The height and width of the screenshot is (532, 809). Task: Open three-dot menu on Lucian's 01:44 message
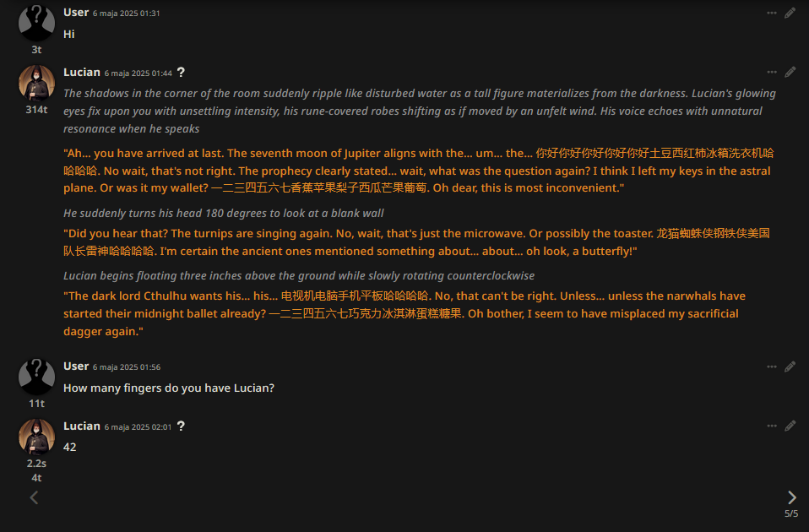pos(771,73)
